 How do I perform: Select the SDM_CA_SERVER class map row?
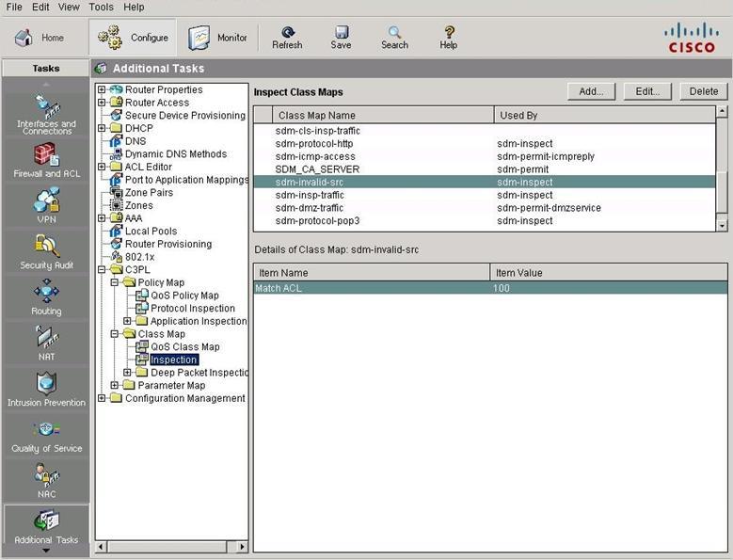coord(485,169)
